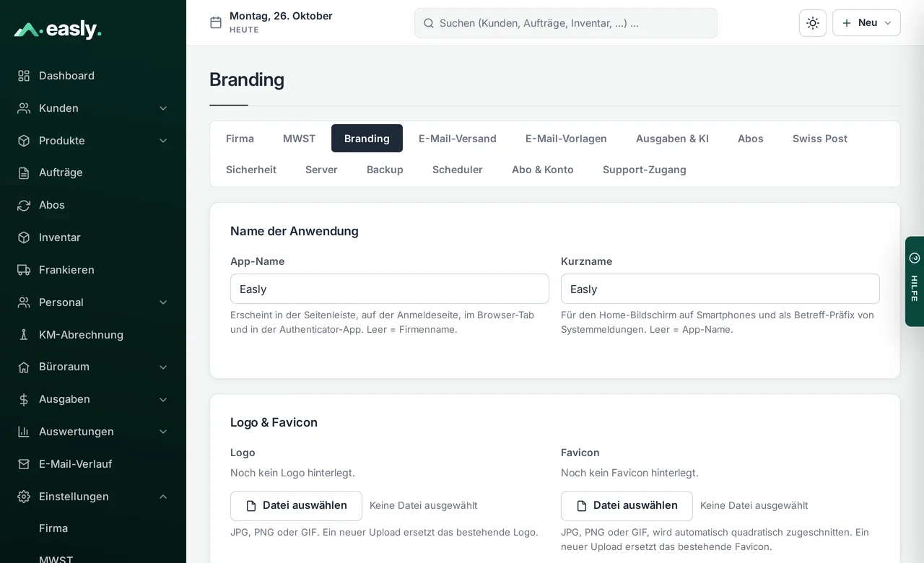Click the Auswertungen chart icon

24,432
